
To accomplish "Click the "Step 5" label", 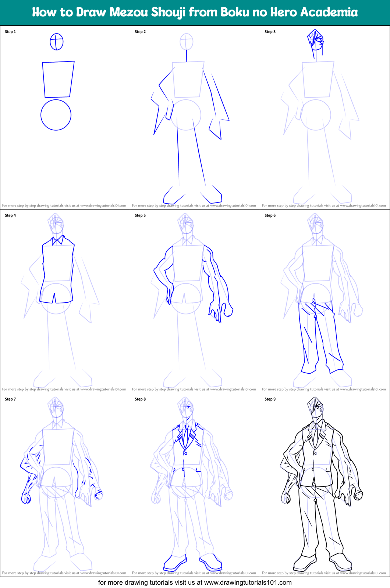I will [140, 215].
